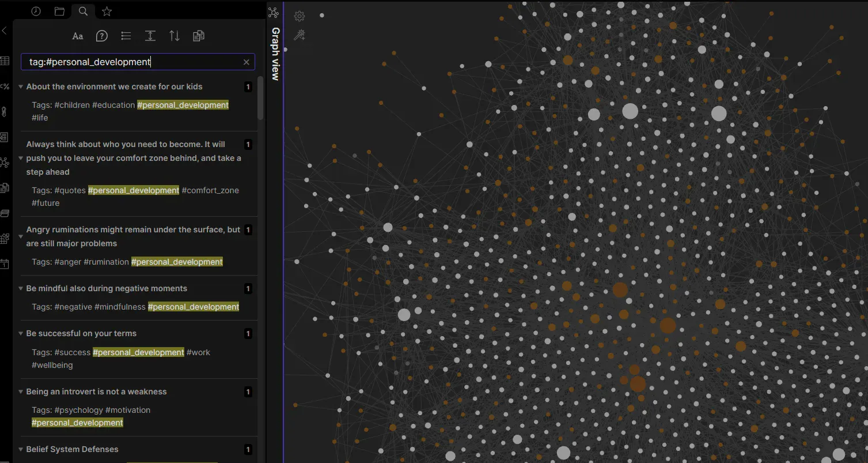Open 'Be mindful also during negative moments' note
Image resolution: width=868 pixels, height=463 pixels.
pyautogui.click(x=107, y=288)
